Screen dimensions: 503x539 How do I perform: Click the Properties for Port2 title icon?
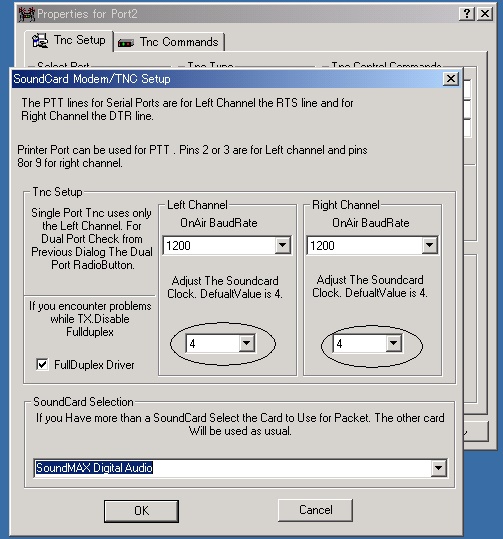tap(26, 14)
